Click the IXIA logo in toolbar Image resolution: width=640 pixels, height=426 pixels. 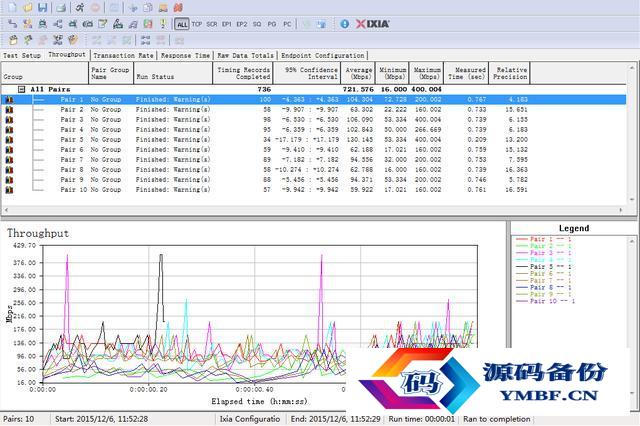coord(373,24)
